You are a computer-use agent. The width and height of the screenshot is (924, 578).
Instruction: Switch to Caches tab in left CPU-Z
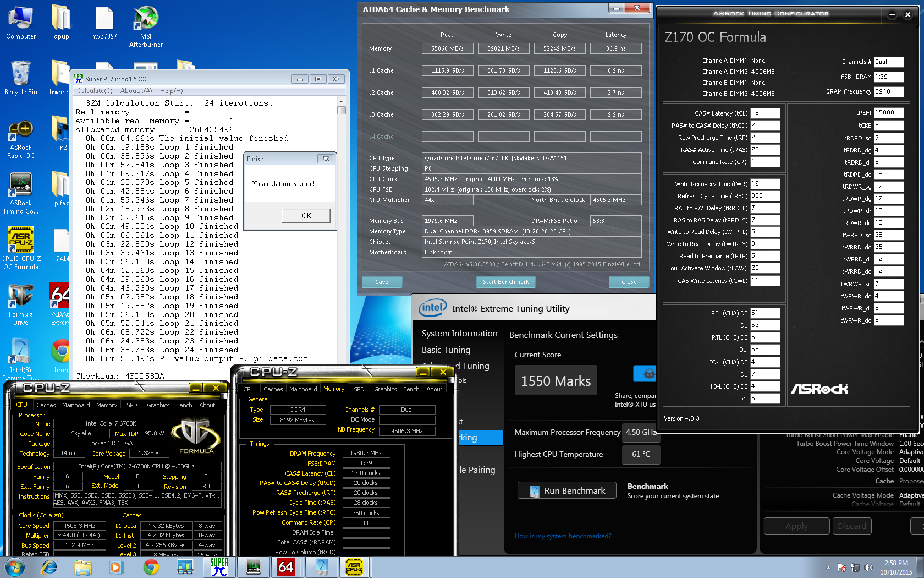46,405
